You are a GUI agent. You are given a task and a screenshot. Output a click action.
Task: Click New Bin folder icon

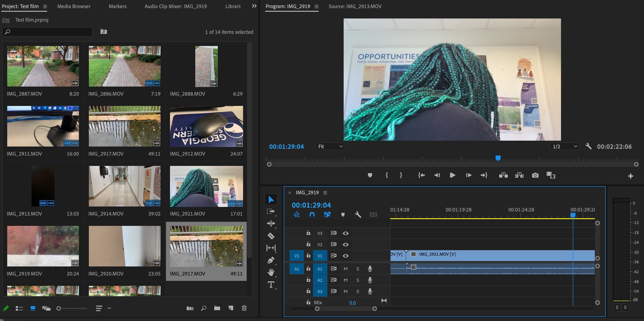tap(217, 308)
